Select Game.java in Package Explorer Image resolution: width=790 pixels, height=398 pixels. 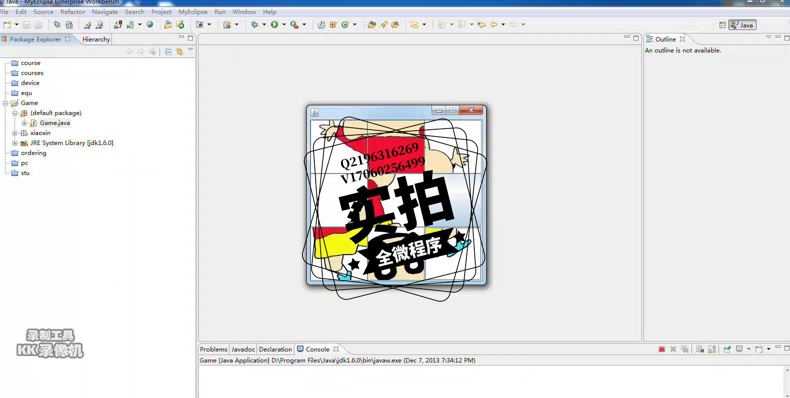click(50, 123)
